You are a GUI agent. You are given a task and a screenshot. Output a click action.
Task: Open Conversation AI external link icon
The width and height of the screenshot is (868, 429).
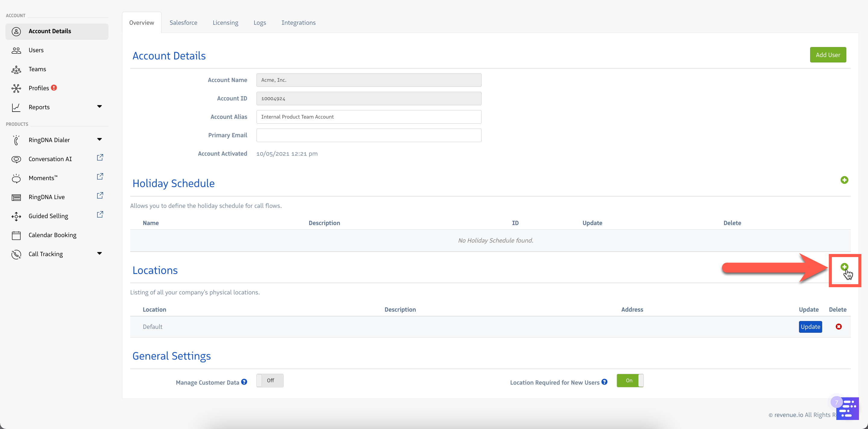[x=100, y=157]
